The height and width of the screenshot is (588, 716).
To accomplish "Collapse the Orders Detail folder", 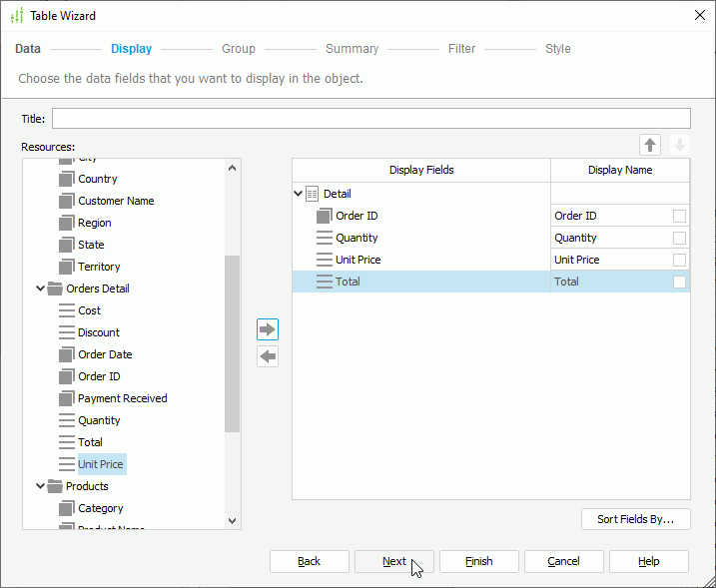I will pos(40,289).
